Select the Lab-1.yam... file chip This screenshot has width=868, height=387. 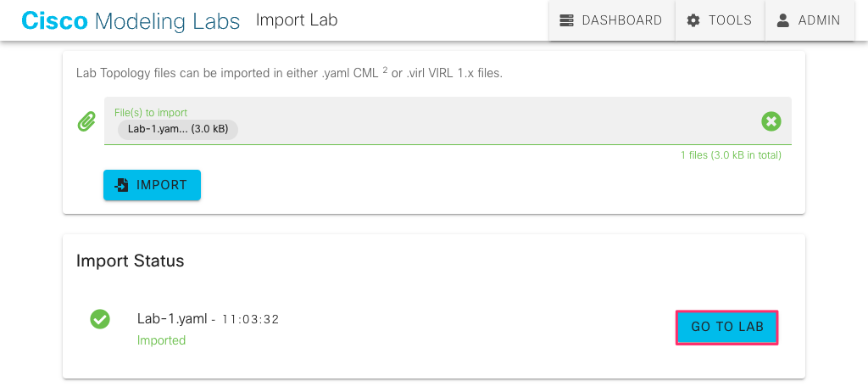coord(178,129)
